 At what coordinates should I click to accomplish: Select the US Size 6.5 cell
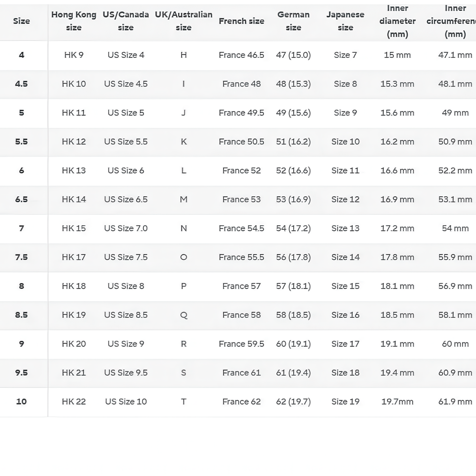[x=126, y=200]
